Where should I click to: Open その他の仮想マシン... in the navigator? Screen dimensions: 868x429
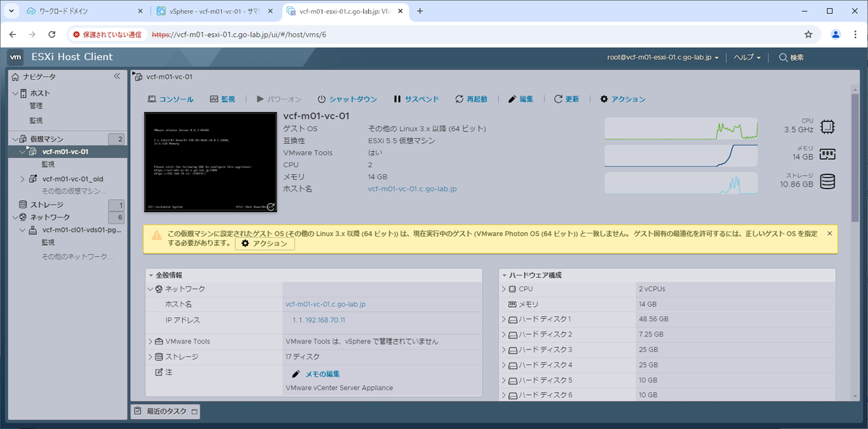click(75, 191)
